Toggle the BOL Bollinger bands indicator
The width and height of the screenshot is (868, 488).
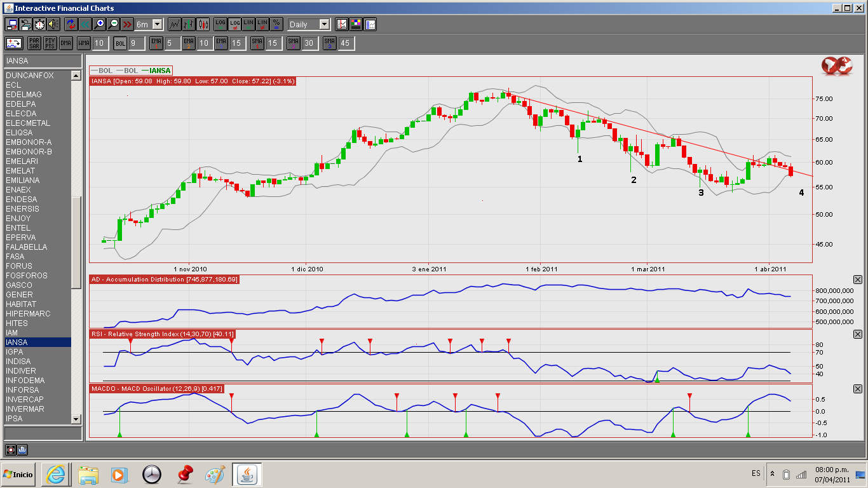pos(121,43)
